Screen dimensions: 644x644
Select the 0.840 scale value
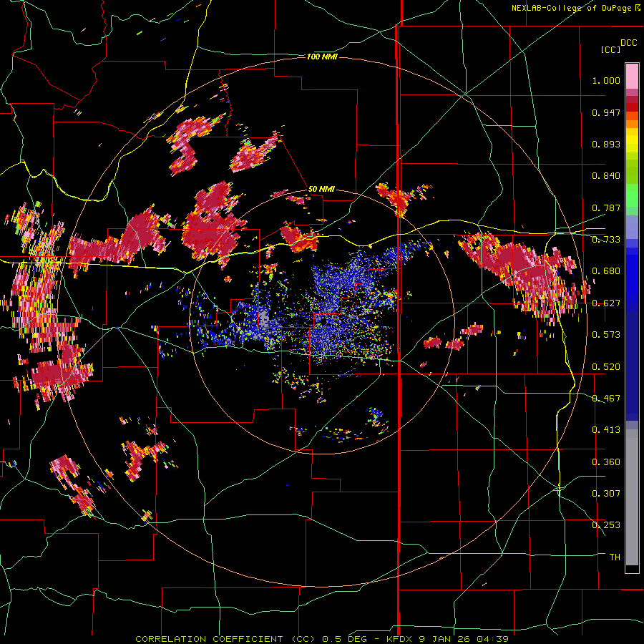[x=606, y=176]
